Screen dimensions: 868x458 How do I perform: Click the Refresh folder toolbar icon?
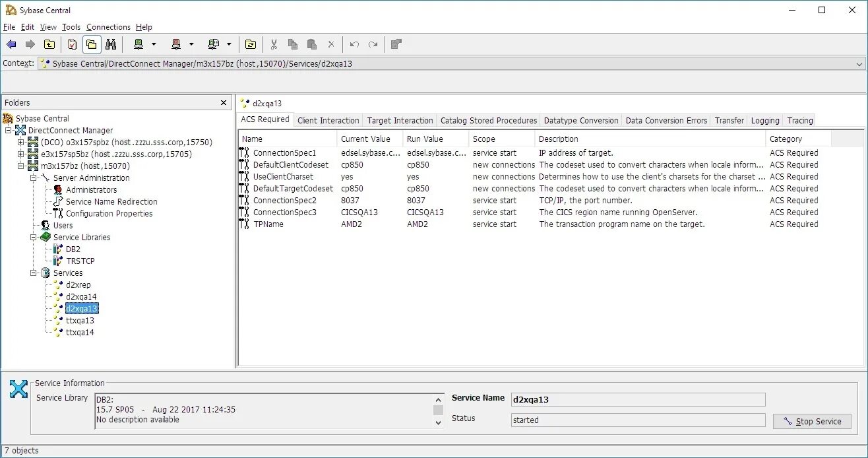251,44
